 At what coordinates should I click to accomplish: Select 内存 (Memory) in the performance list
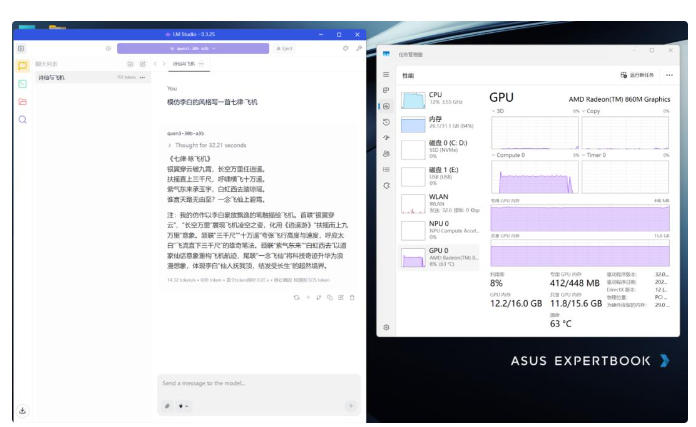pyautogui.click(x=439, y=124)
